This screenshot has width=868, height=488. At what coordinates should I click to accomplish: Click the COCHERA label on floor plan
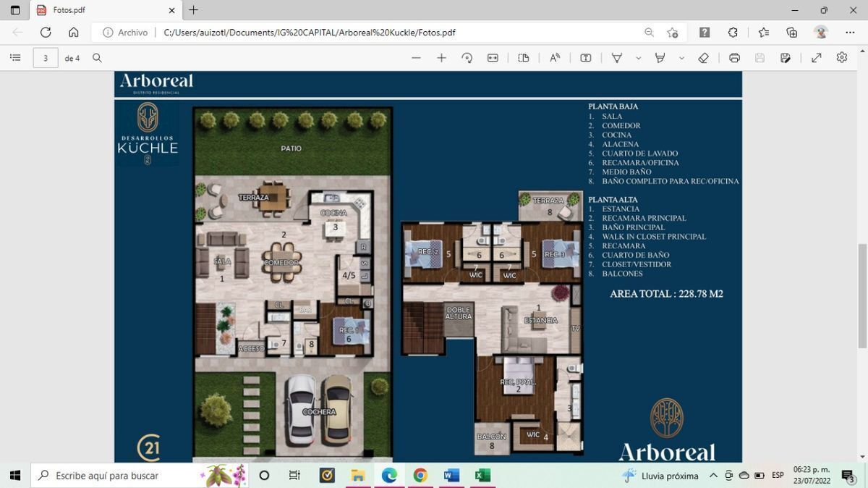[x=319, y=412]
